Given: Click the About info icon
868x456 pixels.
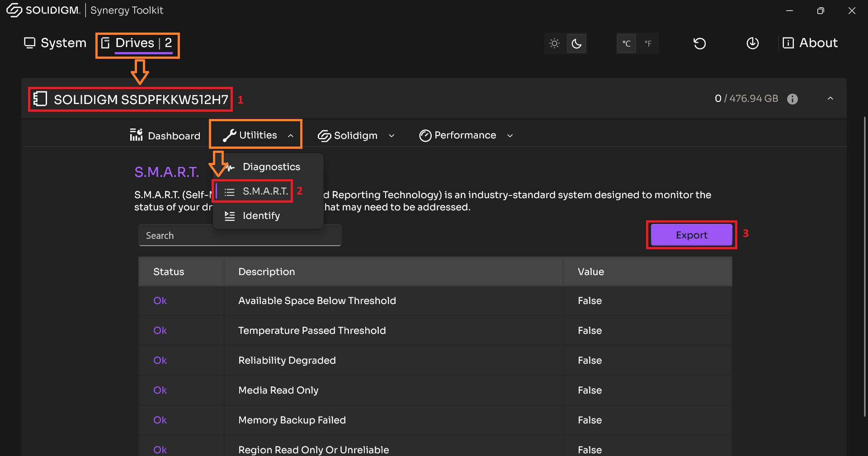Looking at the screenshot, I should (x=788, y=43).
